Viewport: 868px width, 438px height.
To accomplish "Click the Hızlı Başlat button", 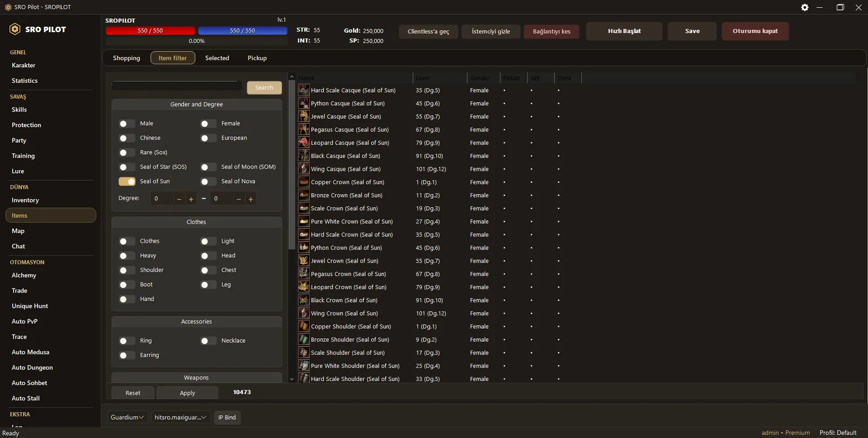I will click(x=624, y=31).
